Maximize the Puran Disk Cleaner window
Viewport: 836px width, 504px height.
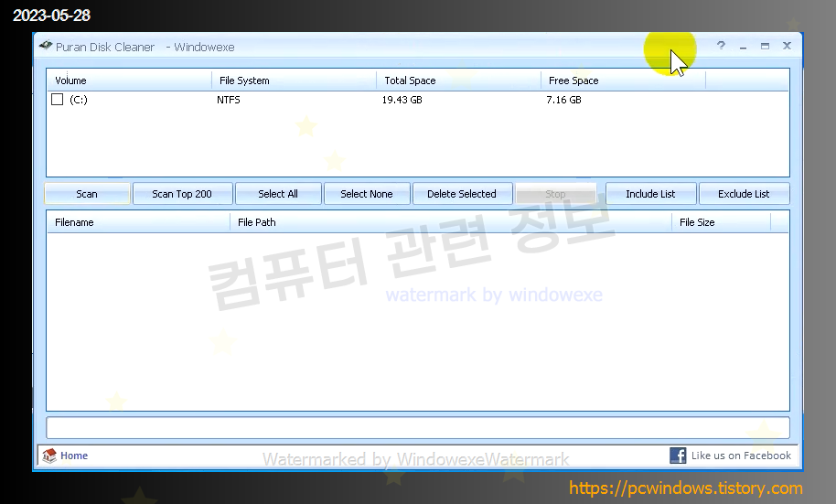click(765, 47)
